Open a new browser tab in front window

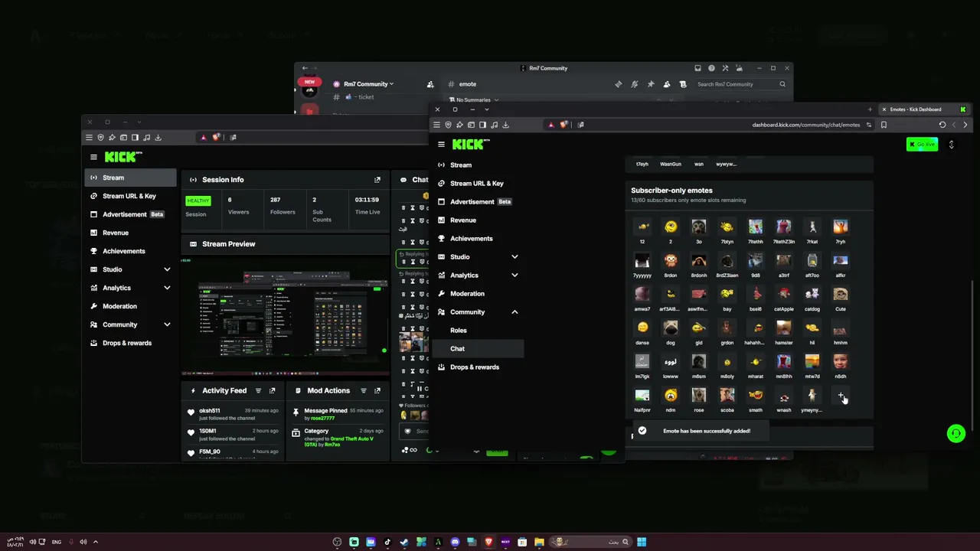coord(870,109)
